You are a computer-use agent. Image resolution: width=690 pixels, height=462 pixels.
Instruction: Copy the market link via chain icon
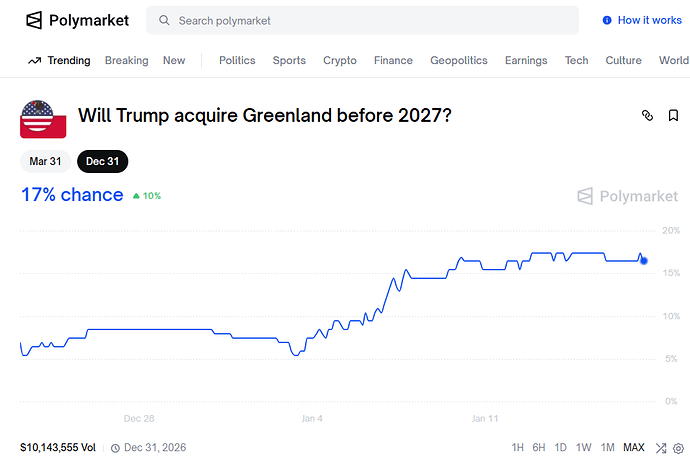click(647, 116)
